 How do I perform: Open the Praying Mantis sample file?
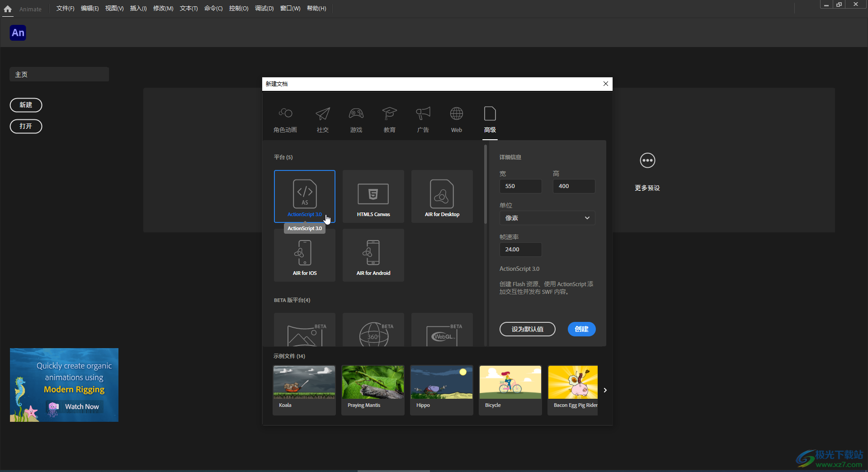point(373,390)
